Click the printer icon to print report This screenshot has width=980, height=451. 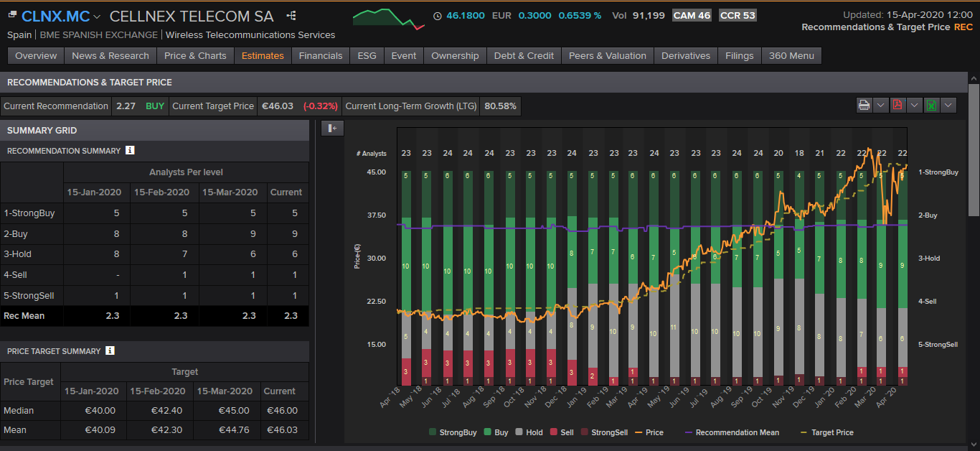click(864, 106)
